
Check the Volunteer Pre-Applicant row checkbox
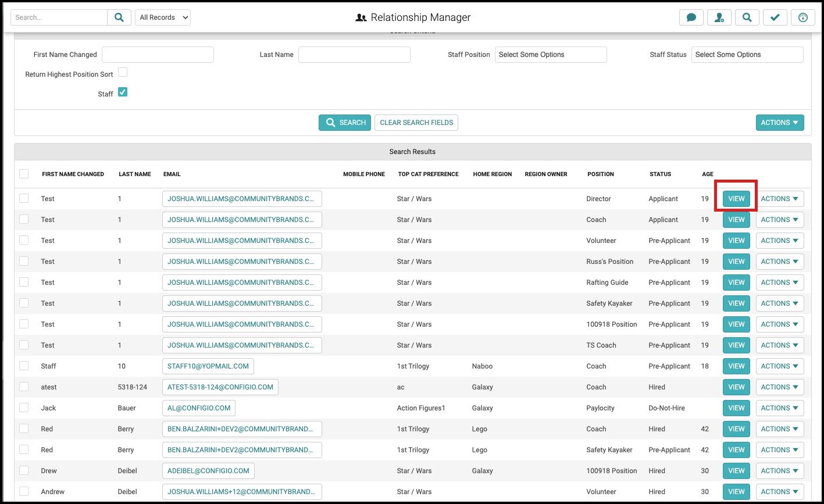(24, 240)
